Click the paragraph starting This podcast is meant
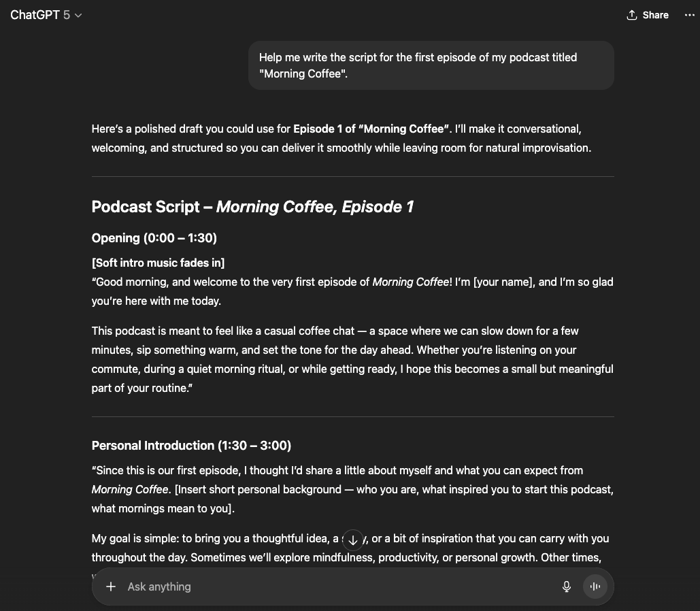Image resolution: width=700 pixels, height=611 pixels. click(352, 359)
